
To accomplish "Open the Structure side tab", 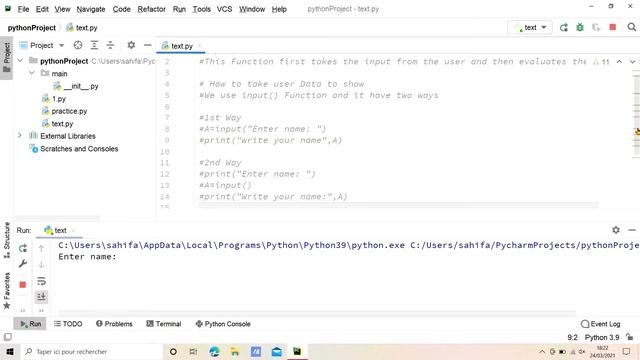I will coord(7,240).
